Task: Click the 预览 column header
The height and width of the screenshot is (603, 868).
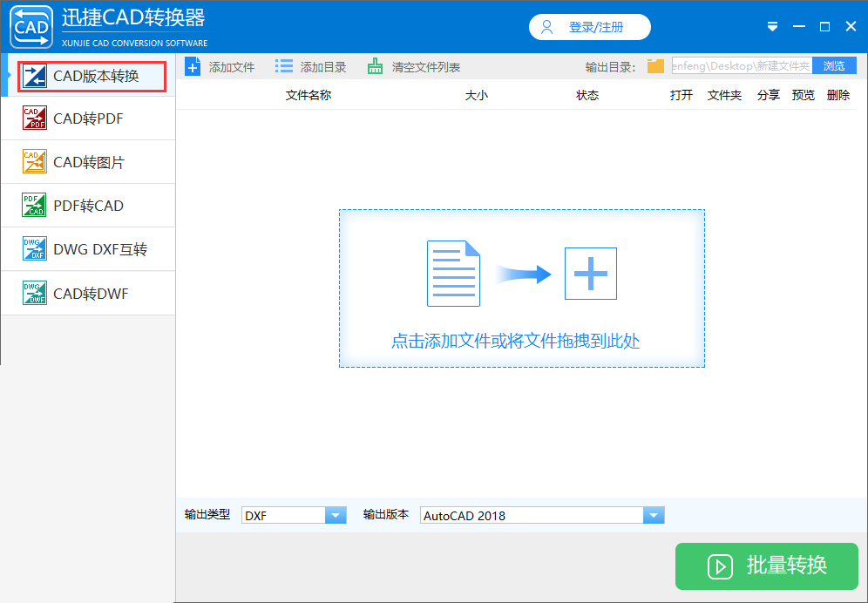Action: [x=804, y=95]
